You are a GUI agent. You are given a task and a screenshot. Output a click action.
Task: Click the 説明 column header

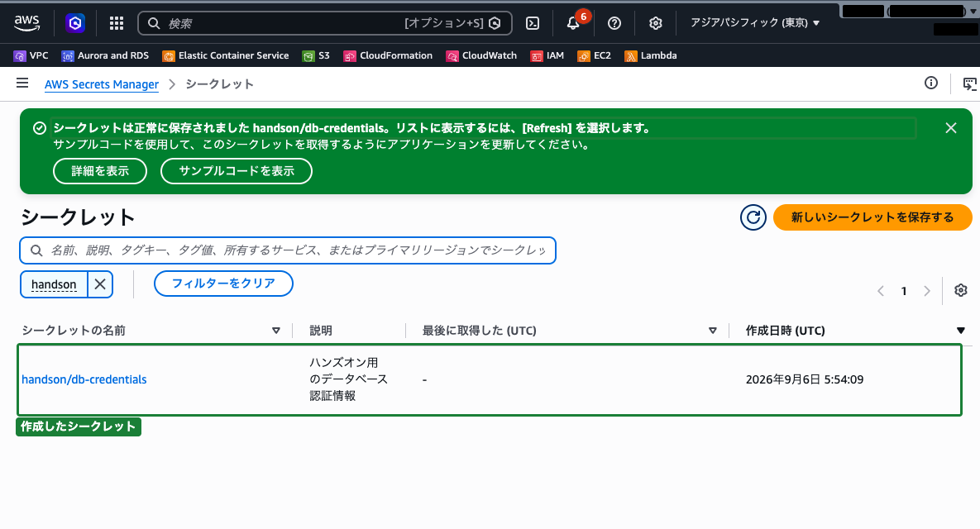[x=321, y=331]
